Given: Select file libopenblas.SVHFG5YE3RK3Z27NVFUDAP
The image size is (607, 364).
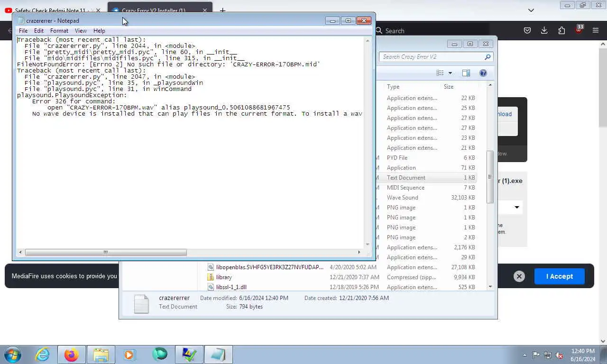Looking at the screenshot, I should [x=270, y=267].
